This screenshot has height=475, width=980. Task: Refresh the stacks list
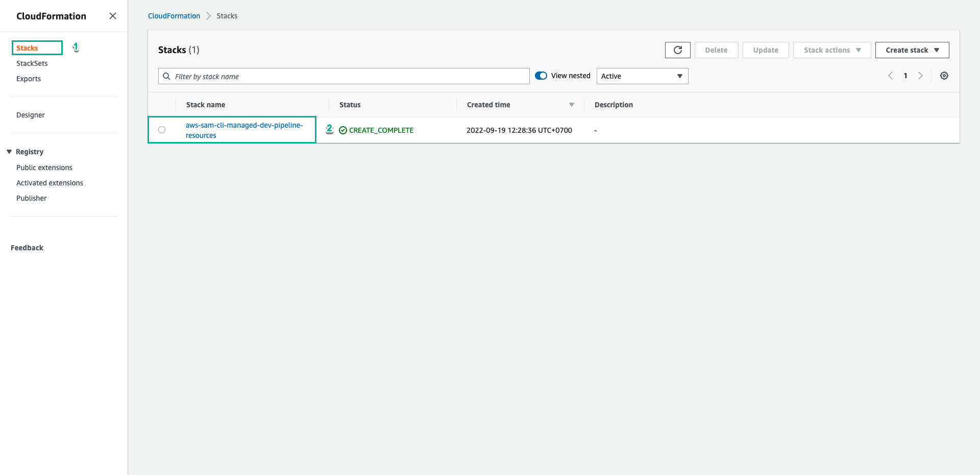point(677,50)
